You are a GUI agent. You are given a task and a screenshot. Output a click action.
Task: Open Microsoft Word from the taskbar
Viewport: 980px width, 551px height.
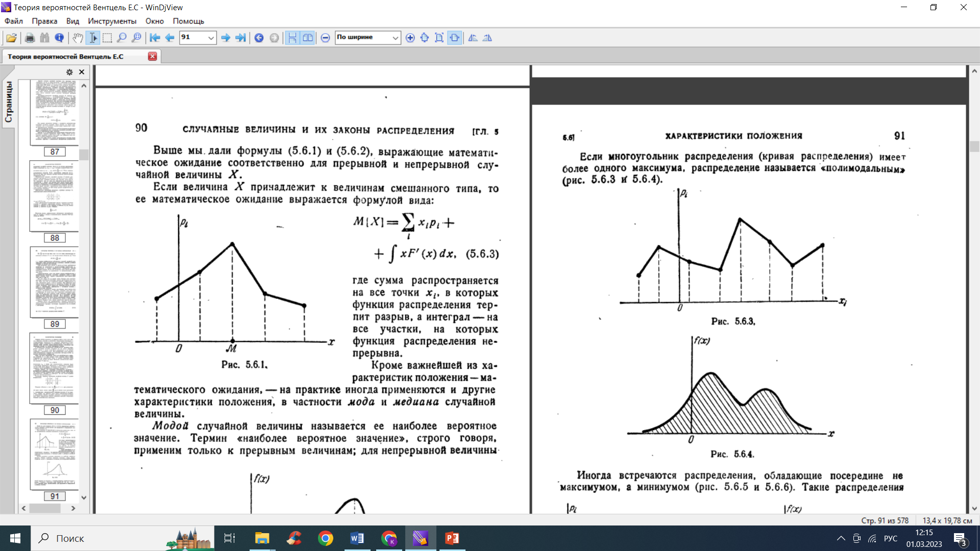click(x=357, y=538)
